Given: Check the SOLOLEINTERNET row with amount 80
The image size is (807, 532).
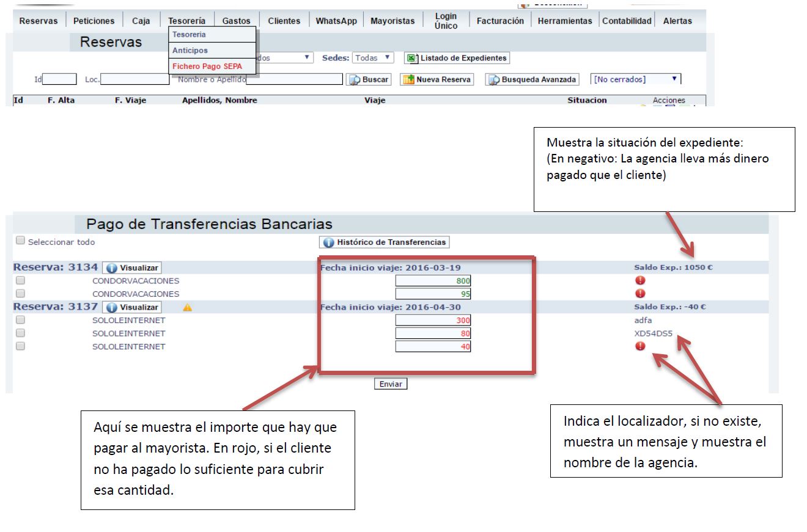Looking at the screenshot, I should tap(20, 333).
